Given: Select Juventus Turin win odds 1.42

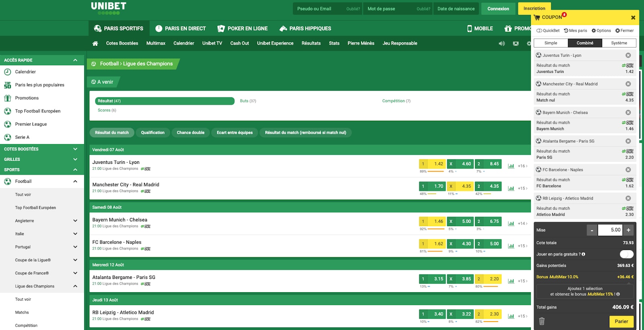Looking at the screenshot, I should point(432,164).
